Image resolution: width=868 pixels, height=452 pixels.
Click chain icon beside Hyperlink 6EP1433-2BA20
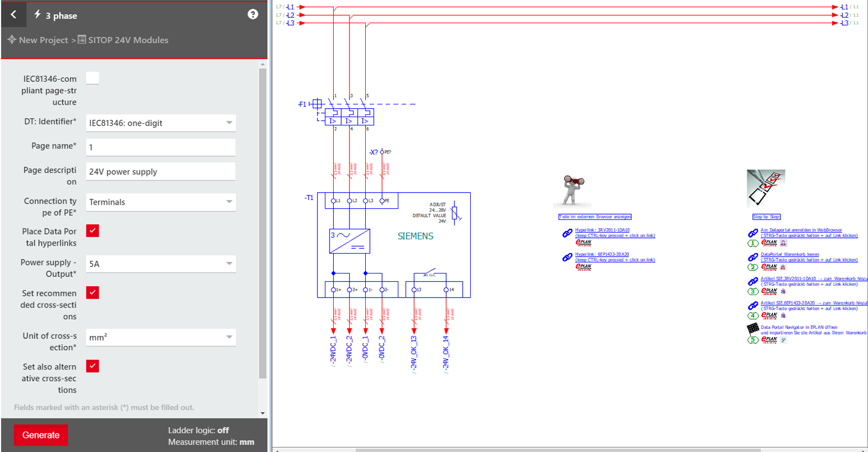pyautogui.click(x=567, y=257)
